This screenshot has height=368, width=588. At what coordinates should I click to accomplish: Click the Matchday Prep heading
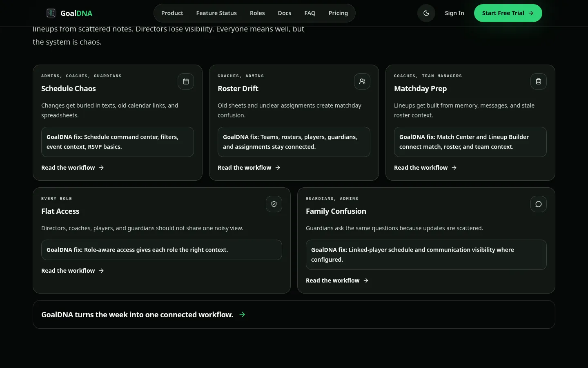(x=421, y=89)
